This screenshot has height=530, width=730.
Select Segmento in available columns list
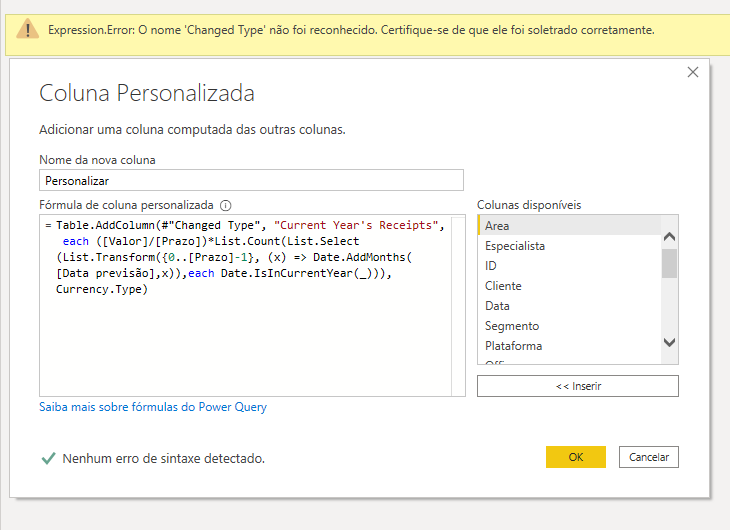(569, 326)
